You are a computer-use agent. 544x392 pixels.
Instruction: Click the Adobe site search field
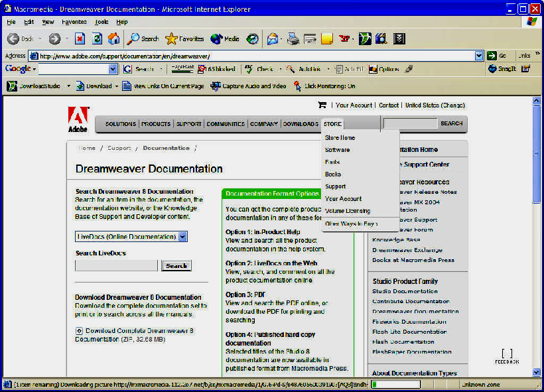pyautogui.click(x=410, y=123)
